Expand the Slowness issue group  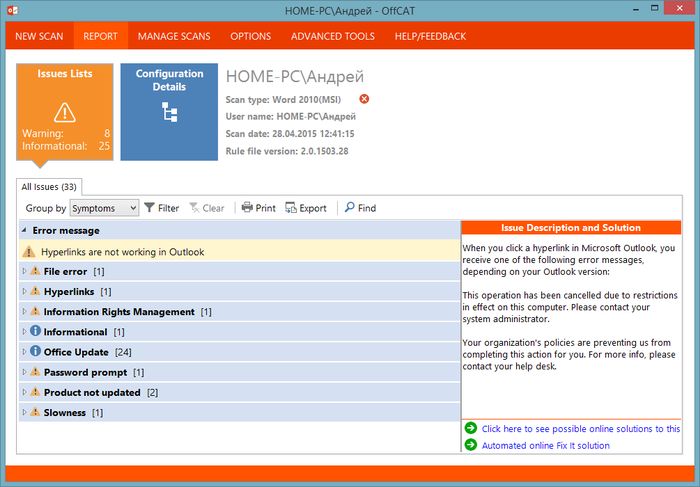point(25,412)
